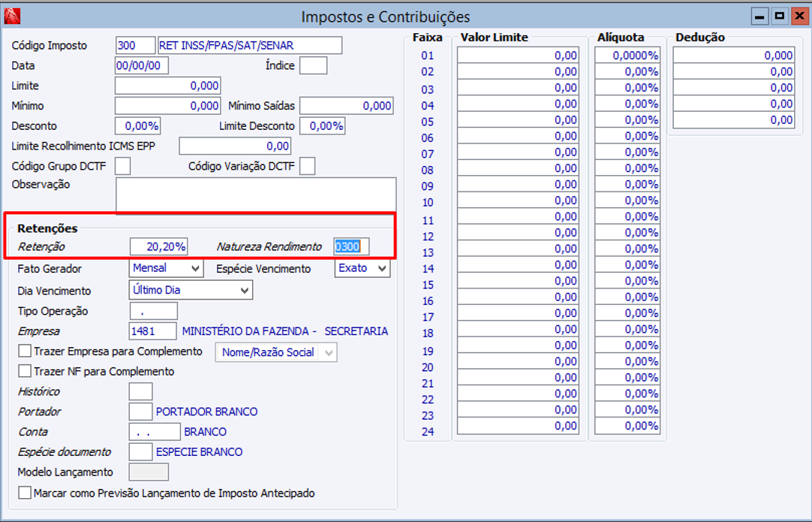This screenshot has width=812, height=522.
Task: Click the Espécie documento code box
Action: click(141, 452)
